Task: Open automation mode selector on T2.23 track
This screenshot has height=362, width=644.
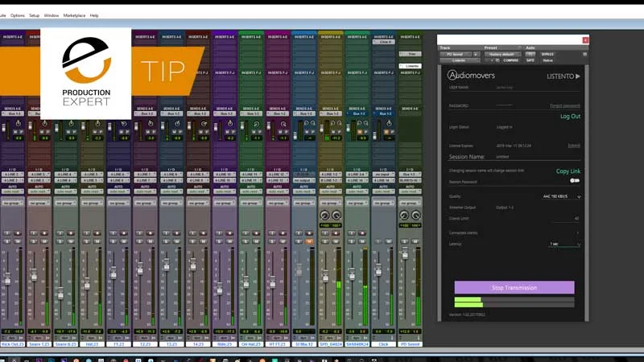Action: point(145,191)
